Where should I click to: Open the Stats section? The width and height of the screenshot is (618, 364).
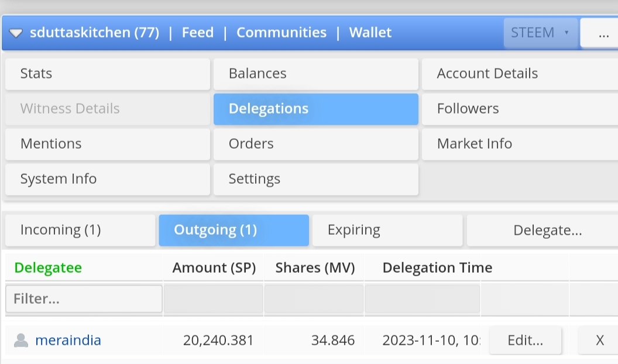(x=107, y=74)
